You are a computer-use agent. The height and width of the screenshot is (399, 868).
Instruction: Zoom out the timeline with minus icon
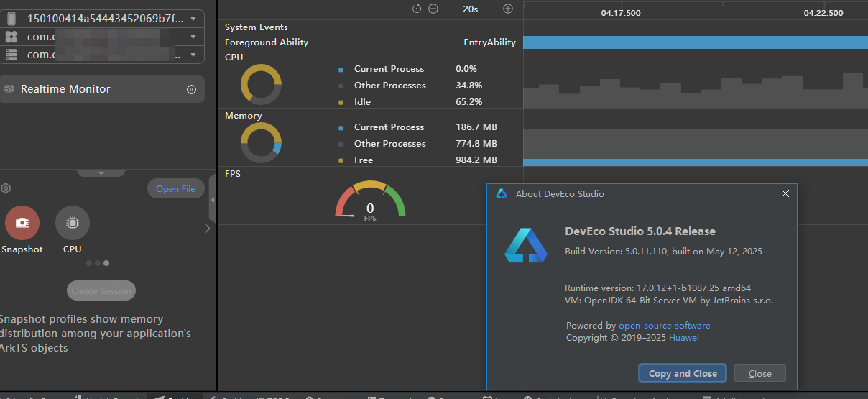point(433,9)
